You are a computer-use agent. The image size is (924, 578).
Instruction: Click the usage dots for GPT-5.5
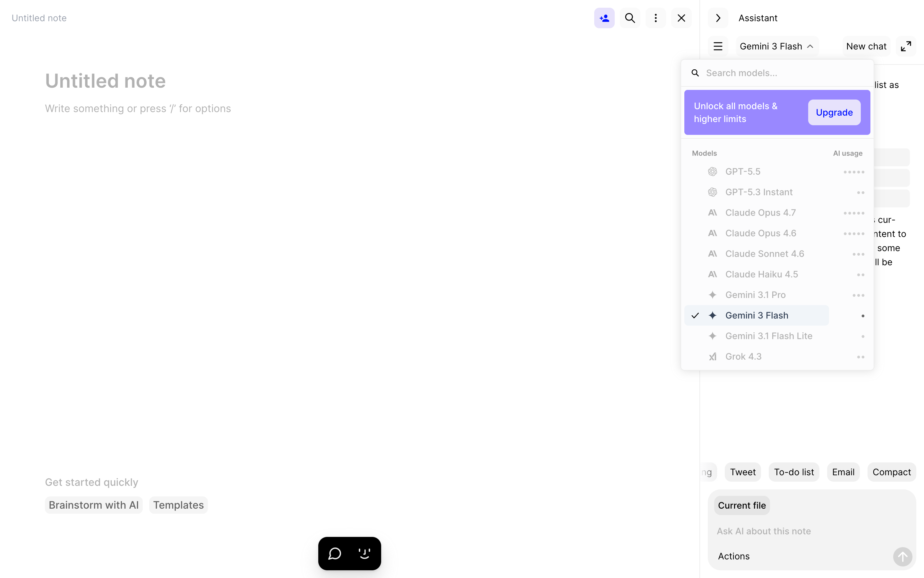[x=854, y=172]
